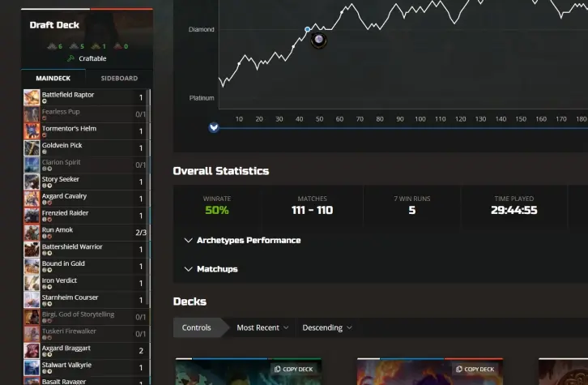Viewport: 588px width, 385px height.
Task: Click COPY DECK on the first deck
Action: pyautogui.click(x=294, y=369)
